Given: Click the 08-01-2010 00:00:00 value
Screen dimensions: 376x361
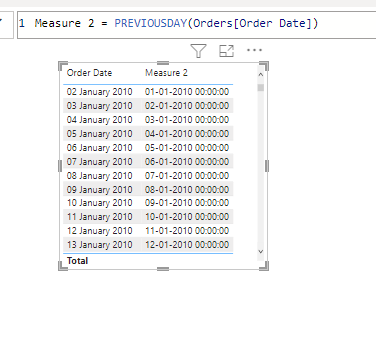Looking at the screenshot, I should click(x=187, y=190).
